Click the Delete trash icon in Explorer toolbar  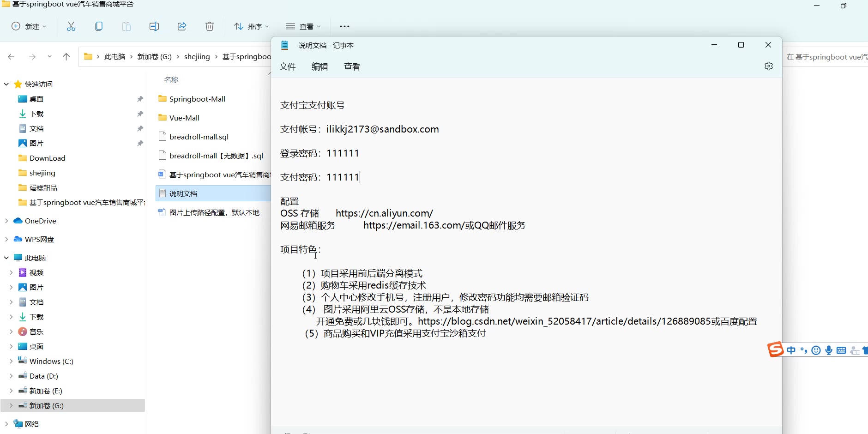pos(210,26)
